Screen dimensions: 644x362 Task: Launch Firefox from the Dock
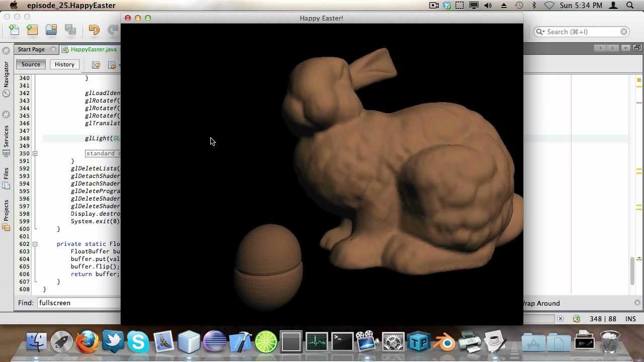(87, 342)
